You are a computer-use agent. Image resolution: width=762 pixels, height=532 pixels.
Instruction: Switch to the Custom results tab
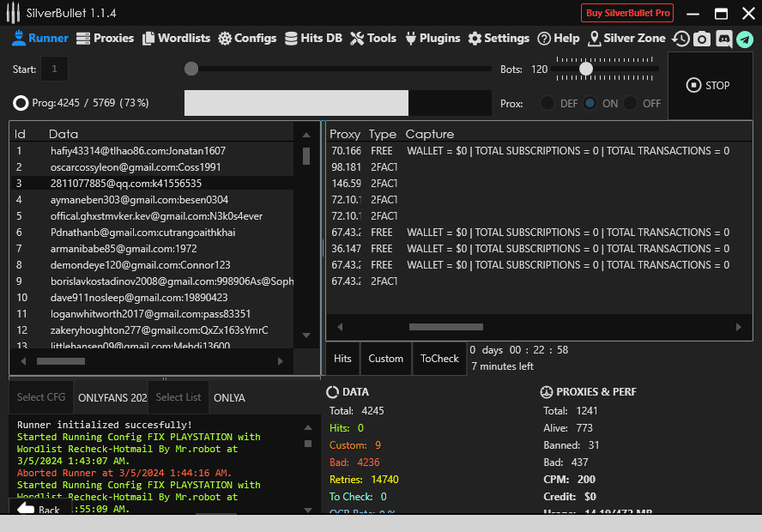(385, 359)
